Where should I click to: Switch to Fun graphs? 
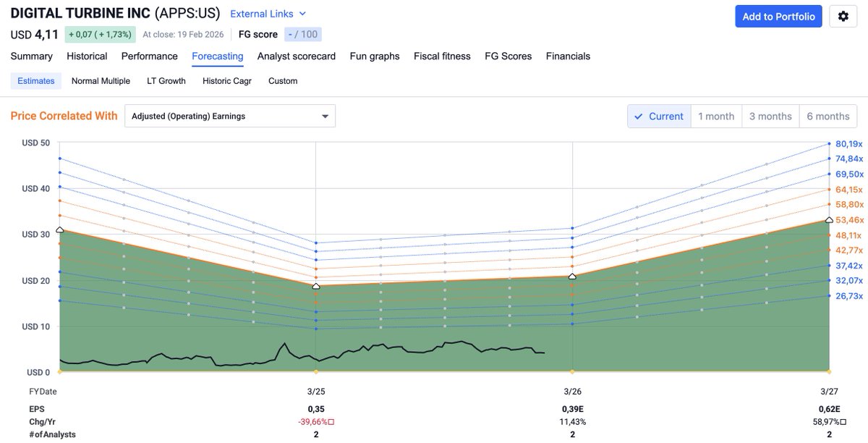point(374,56)
